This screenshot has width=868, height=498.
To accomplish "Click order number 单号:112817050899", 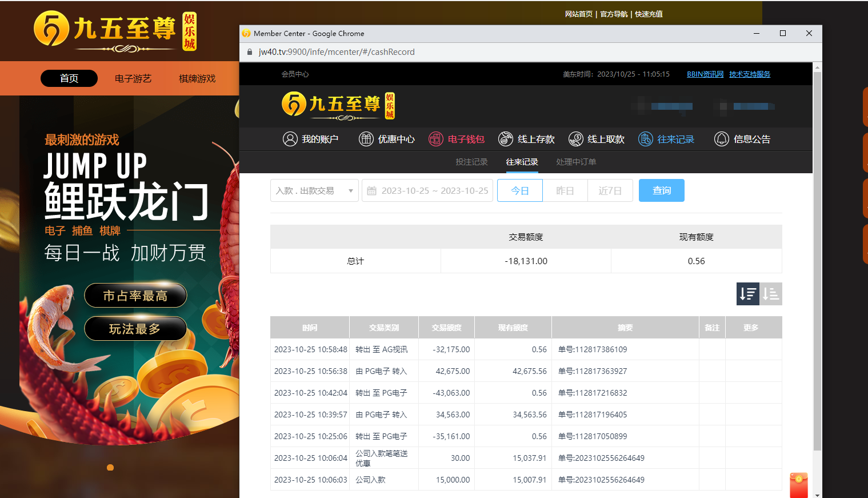I will tap(593, 436).
